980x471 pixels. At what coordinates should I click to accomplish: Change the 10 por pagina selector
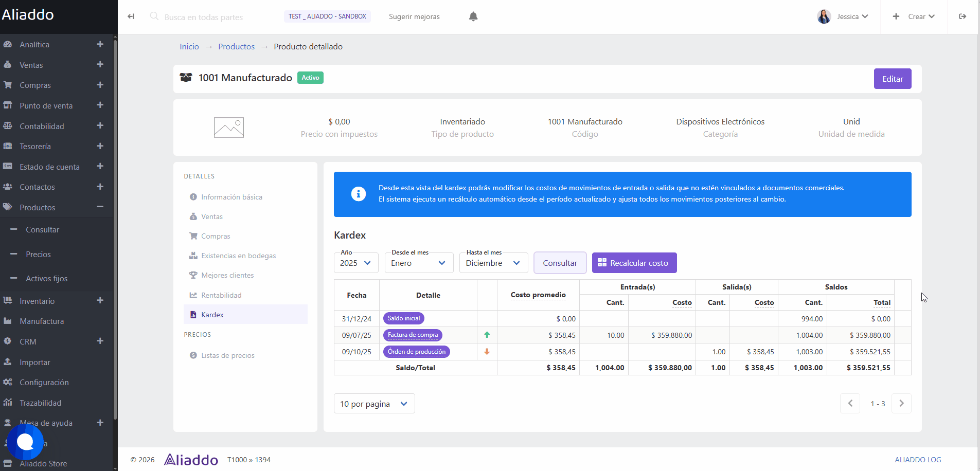[x=374, y=404]
